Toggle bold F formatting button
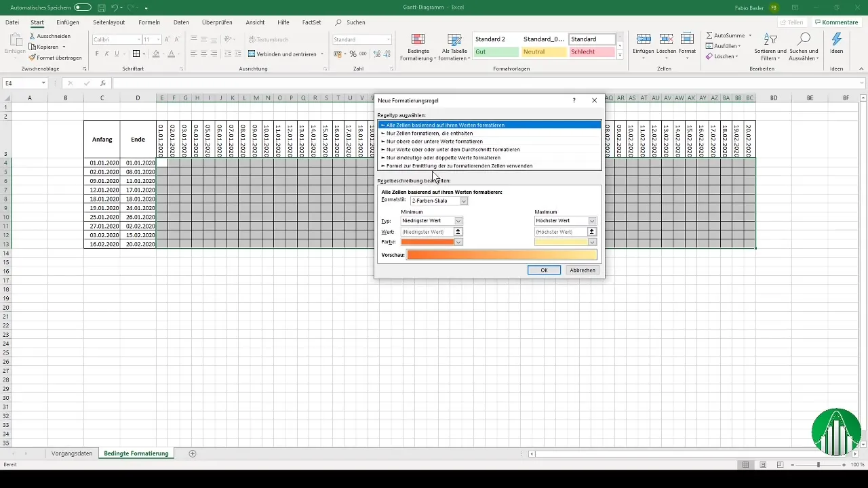Viewport: 868px width, 488px height. (x=96, y=54)
